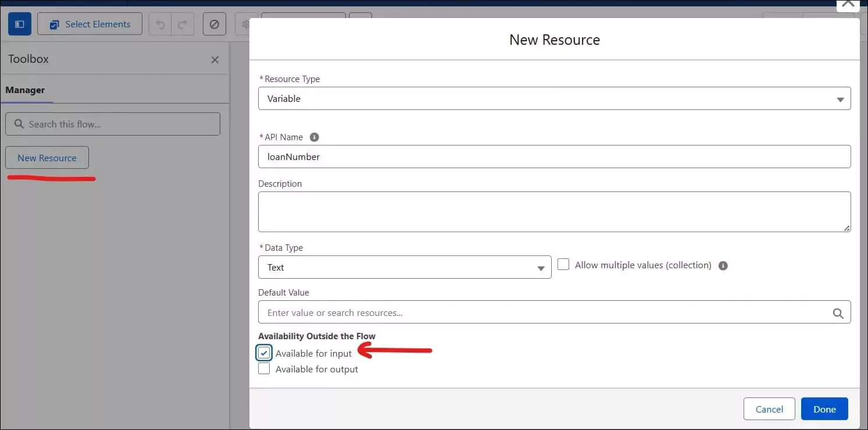Enable the Available for output checkbox

pos(264,368)
